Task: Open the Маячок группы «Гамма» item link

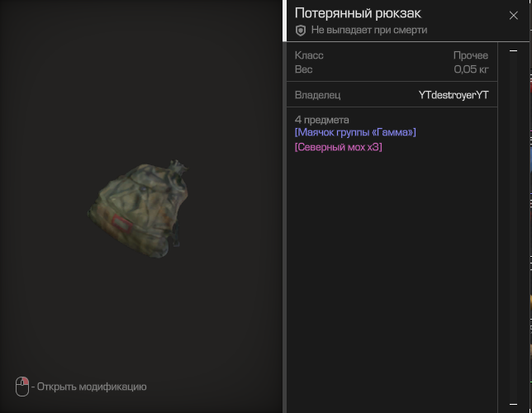Action: coord(355,132)
